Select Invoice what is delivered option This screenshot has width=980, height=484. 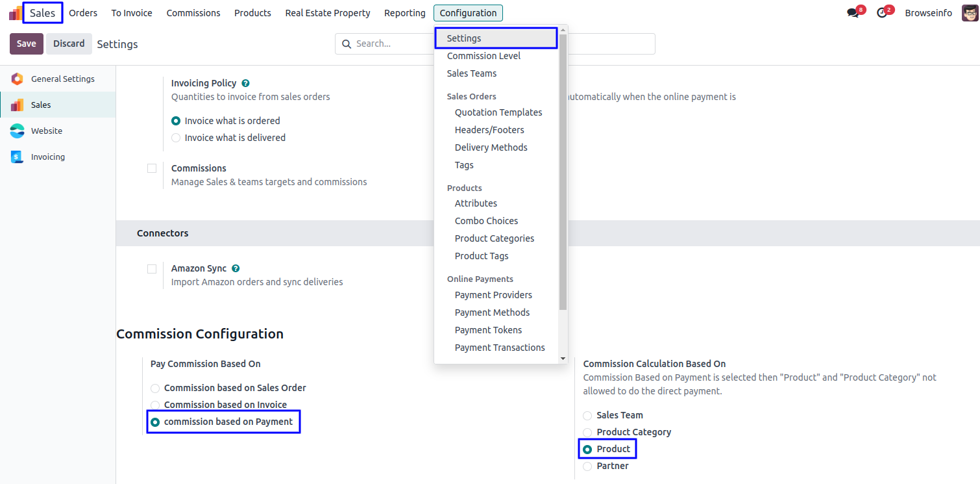(176, 138)
